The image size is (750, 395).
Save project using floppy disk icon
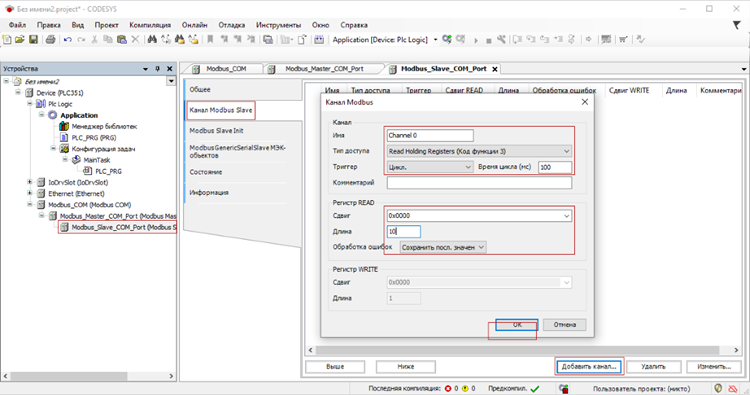pyautogui.click(x=33, y=40)
